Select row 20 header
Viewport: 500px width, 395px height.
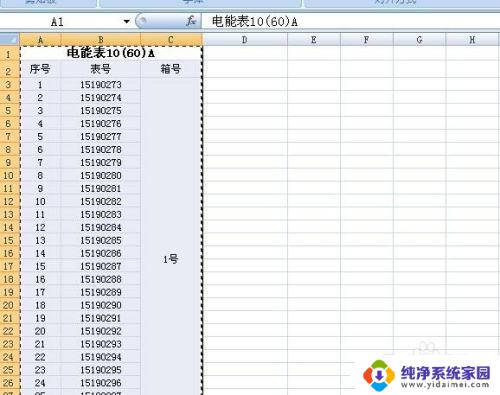tap(10, 305)
